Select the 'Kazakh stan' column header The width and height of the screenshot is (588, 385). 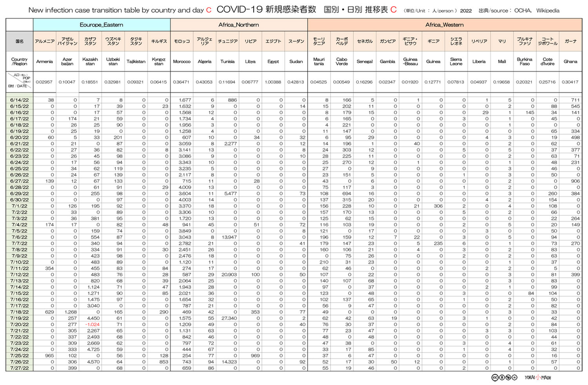pos(90,62)
